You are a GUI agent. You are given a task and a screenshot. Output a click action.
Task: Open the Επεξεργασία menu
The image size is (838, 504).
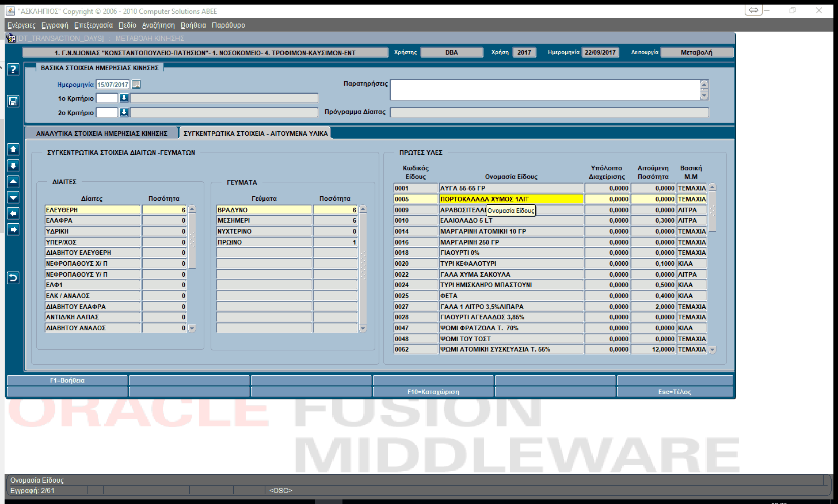93,25
